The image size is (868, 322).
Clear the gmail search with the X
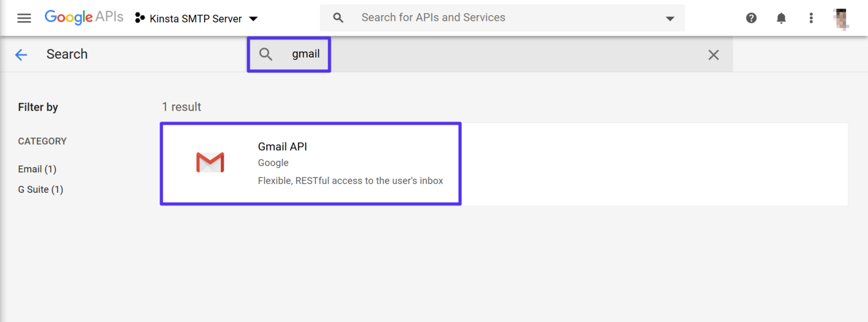point(714,55)
